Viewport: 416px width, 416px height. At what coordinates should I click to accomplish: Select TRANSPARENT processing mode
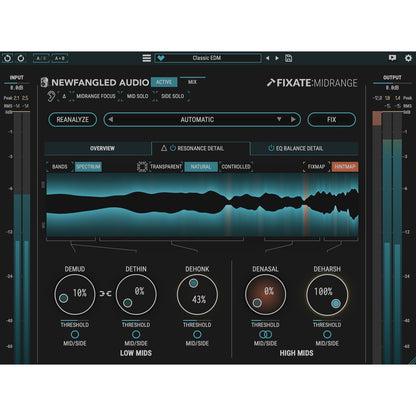166,167
